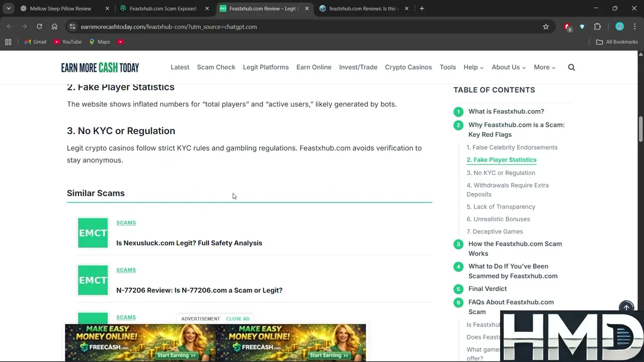
Task: Close the ad with CLOSE AD
Action: 237,319
